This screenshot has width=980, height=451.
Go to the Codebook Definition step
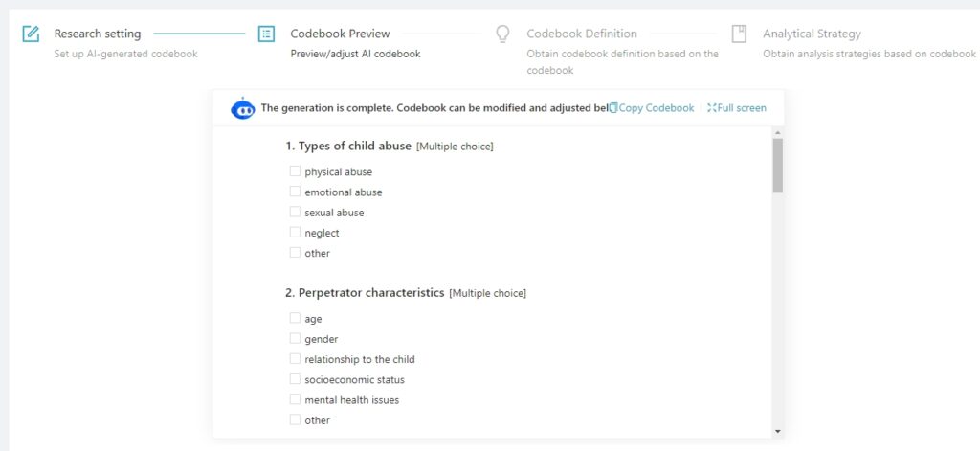[x=582, y=34]
